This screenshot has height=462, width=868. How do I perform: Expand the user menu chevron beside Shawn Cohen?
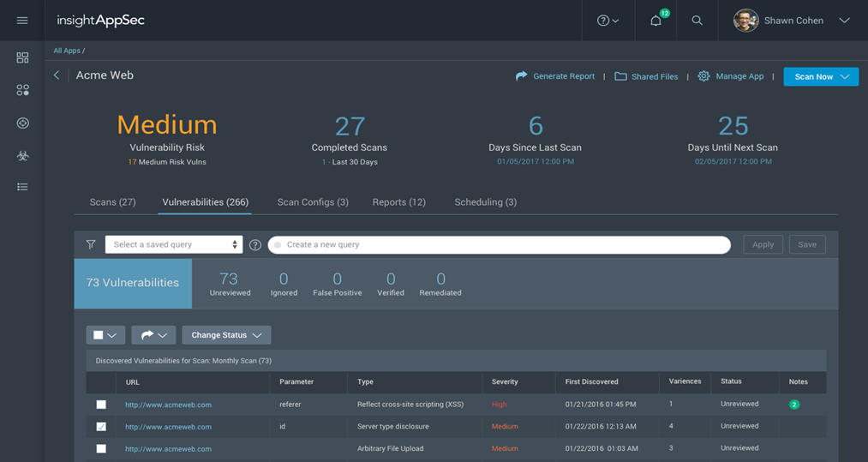tap(844, 21)
